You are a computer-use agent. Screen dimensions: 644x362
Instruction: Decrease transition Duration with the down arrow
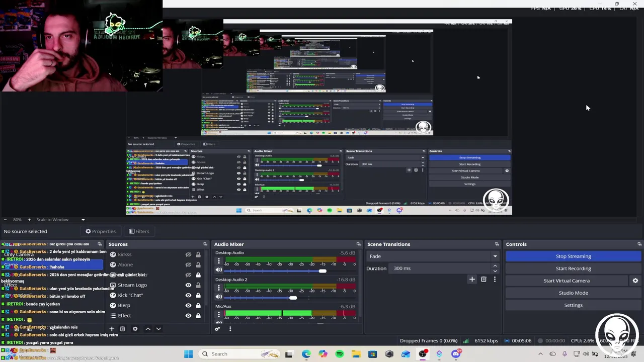(495, 271)
